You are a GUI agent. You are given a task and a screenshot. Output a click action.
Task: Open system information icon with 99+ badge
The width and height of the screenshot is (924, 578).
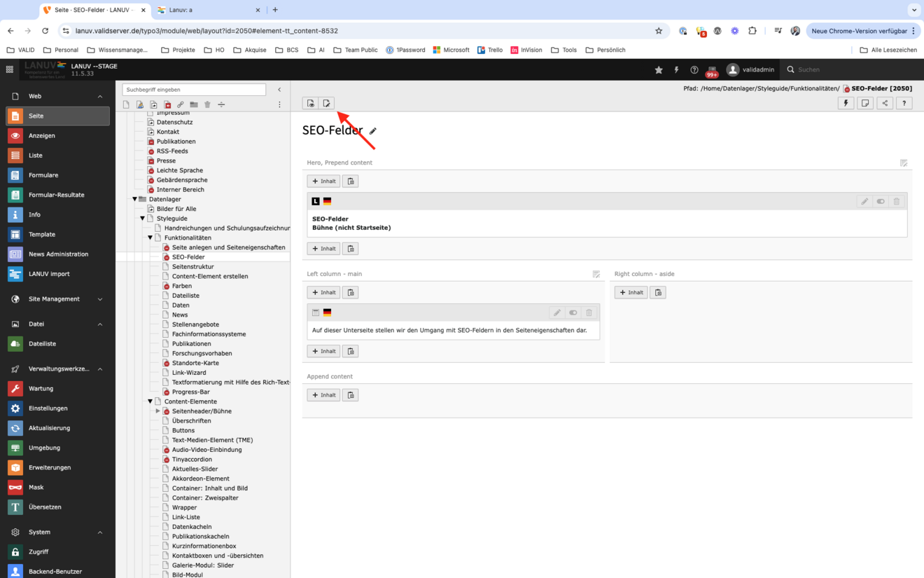712,70
